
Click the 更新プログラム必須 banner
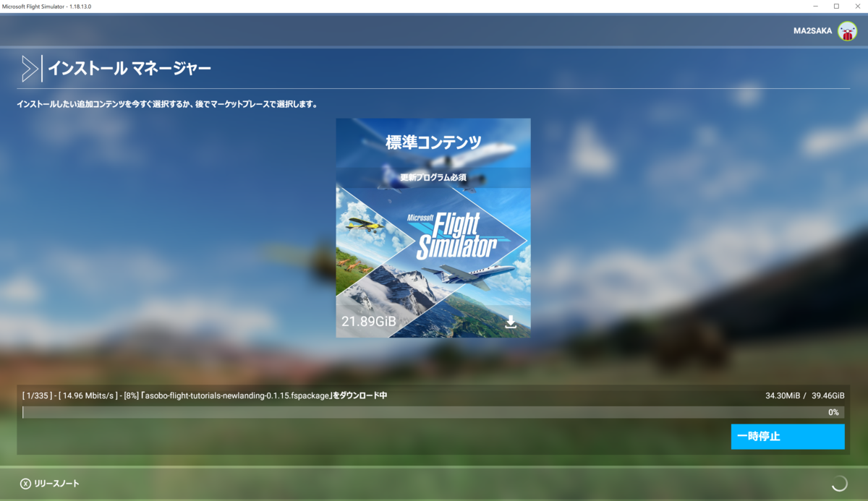pos(433,178)
